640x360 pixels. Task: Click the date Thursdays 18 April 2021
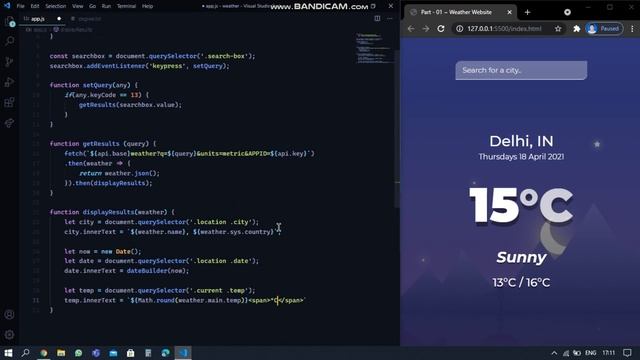[521, 157]
